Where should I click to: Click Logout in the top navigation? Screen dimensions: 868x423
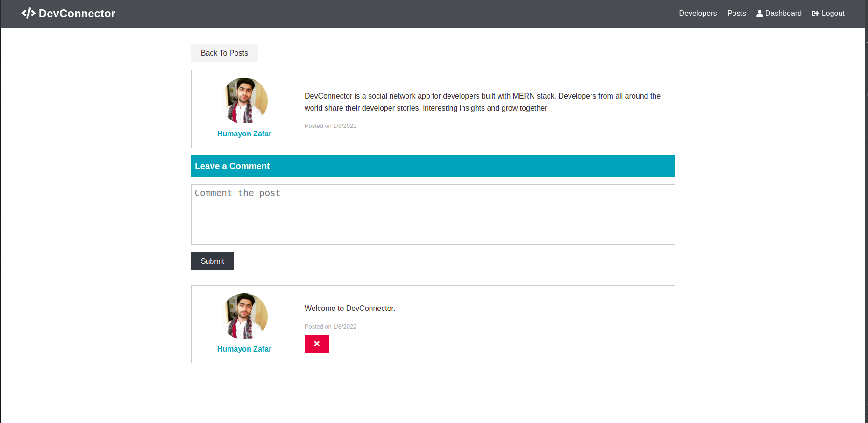click(x=832, y=14)
